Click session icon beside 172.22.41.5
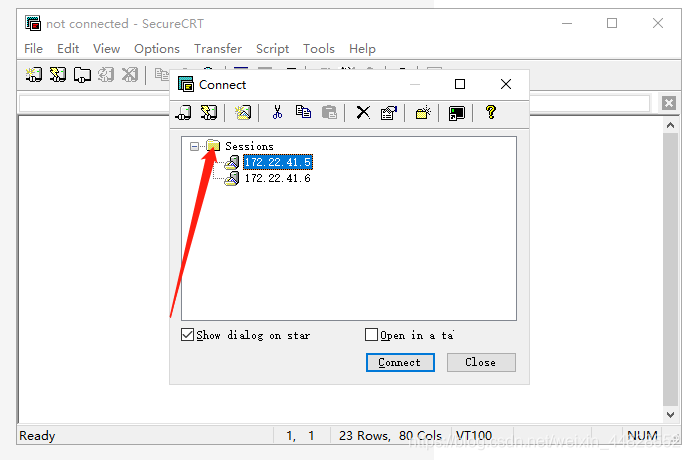The height and width of the screenshot is (460, 690). (232, 162)
